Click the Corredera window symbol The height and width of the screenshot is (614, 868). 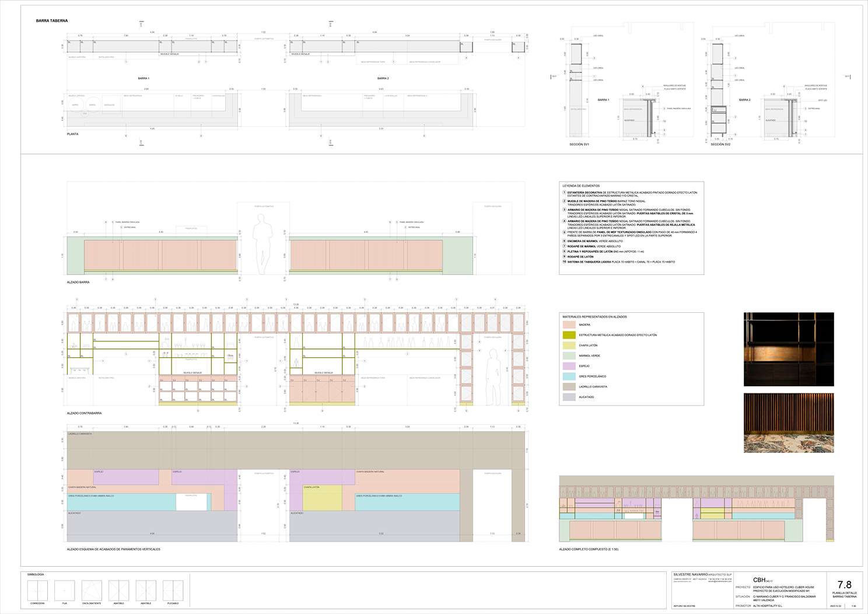(x=37, y=591)
